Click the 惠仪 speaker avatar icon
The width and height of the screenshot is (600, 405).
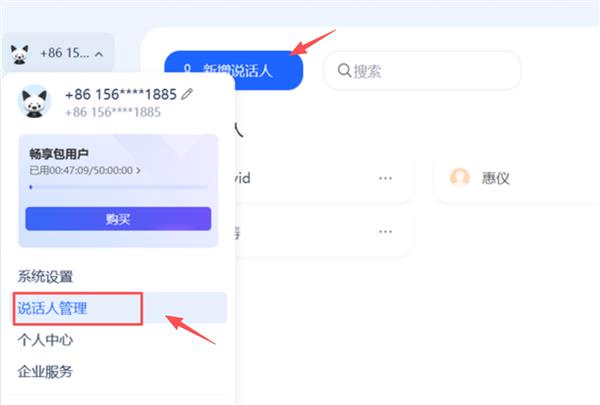460,178
